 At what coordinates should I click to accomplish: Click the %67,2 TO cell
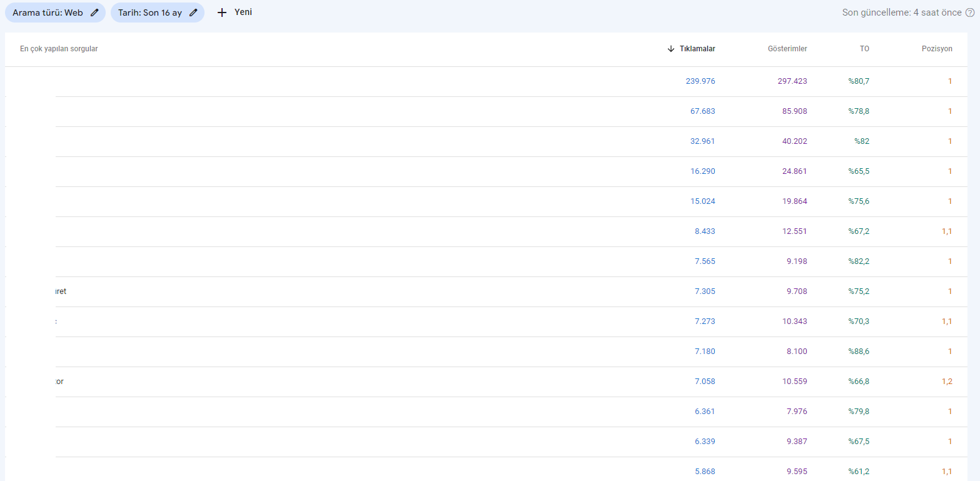[x=859, y=231]
